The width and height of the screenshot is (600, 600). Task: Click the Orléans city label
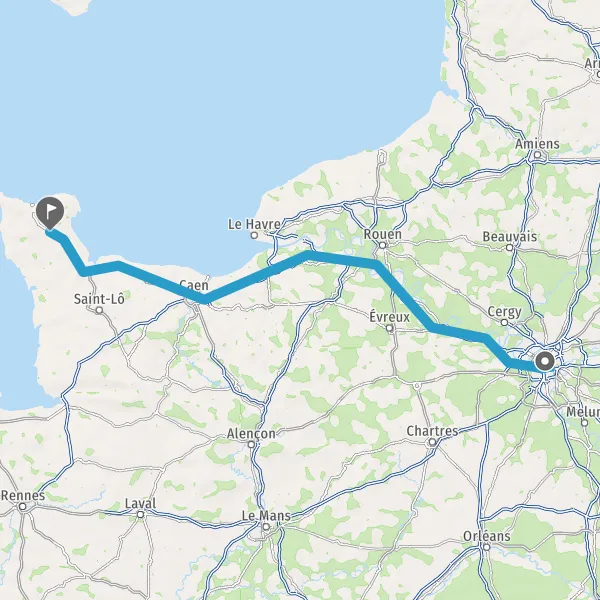point(487,536)
